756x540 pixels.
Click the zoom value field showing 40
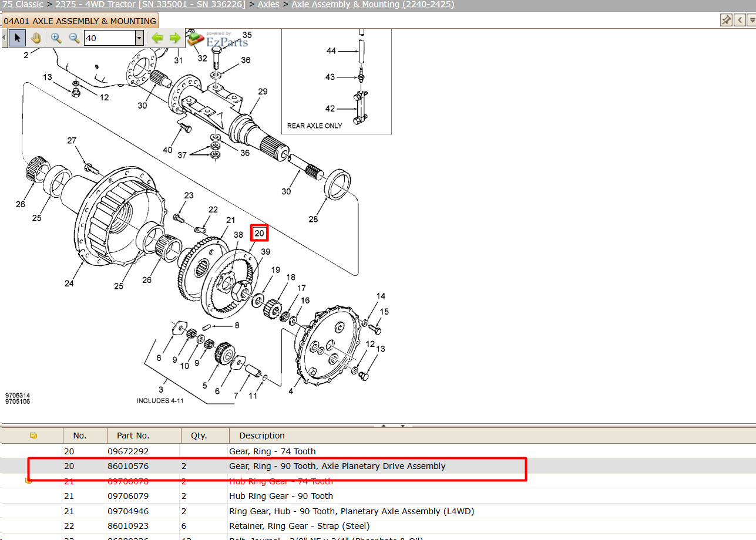pos(110,39)
